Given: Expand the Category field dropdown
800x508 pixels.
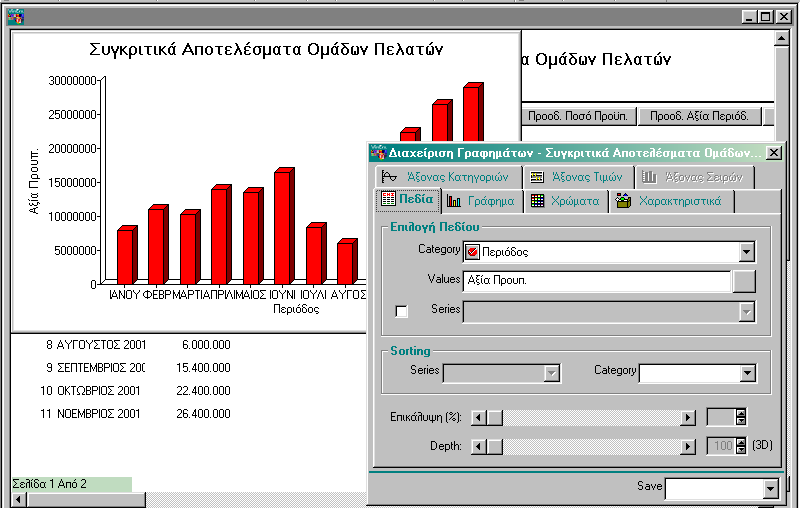Looking at the screenshot, I should point(746,252).
